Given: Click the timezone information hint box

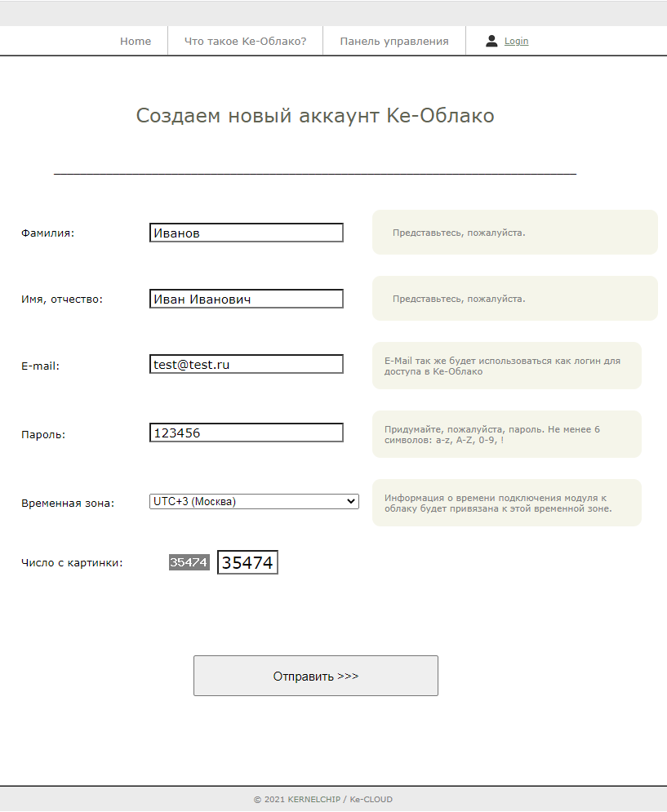Looking at the screenshot, I should tap(506, 503).
